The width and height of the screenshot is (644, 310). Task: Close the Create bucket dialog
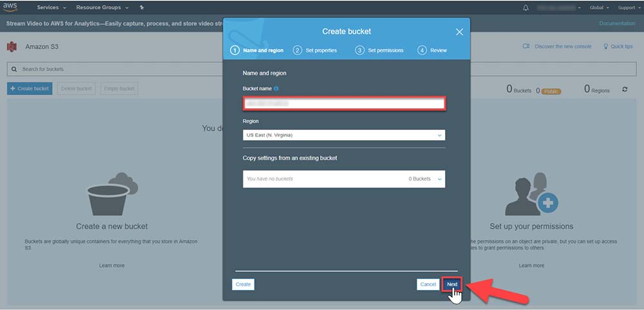pyautogui.click(x=459, y=32)
